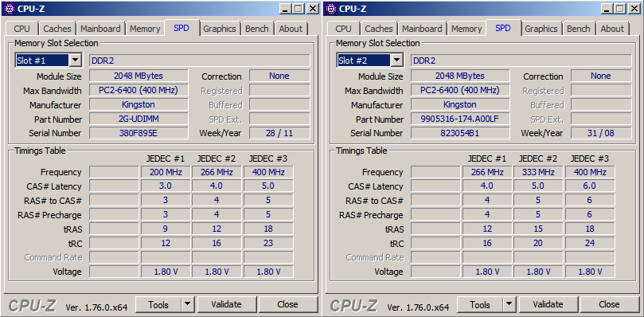
Task: Click Kingston manufacturer field in left window
Action: click(139, 104)
